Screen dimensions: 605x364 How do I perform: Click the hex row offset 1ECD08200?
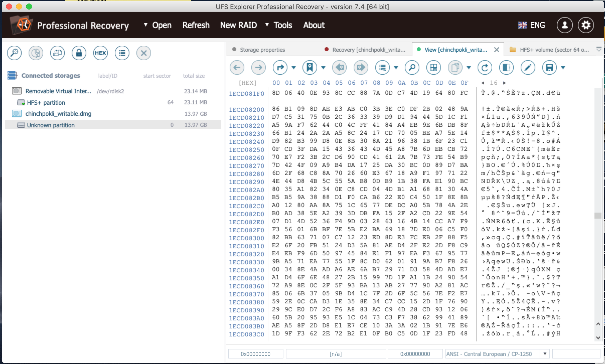[247, 110]
